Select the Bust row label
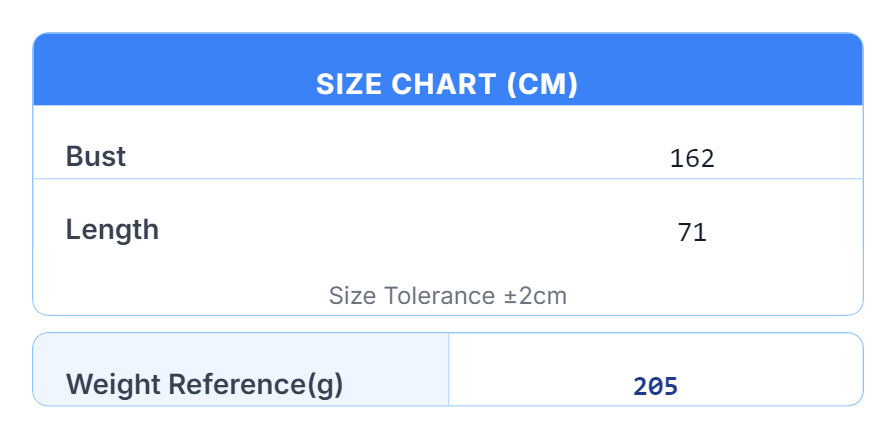 tap(96, 157)
